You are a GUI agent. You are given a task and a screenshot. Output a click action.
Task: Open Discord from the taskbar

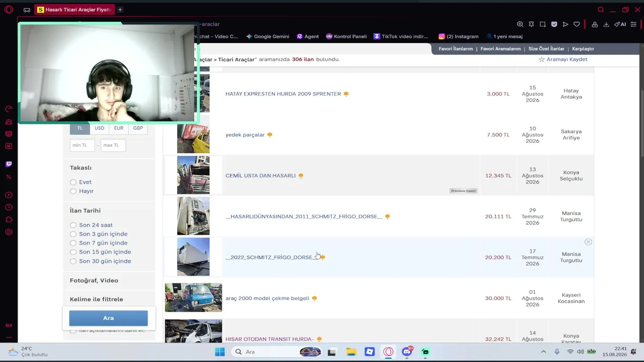(x=407, y=352)
